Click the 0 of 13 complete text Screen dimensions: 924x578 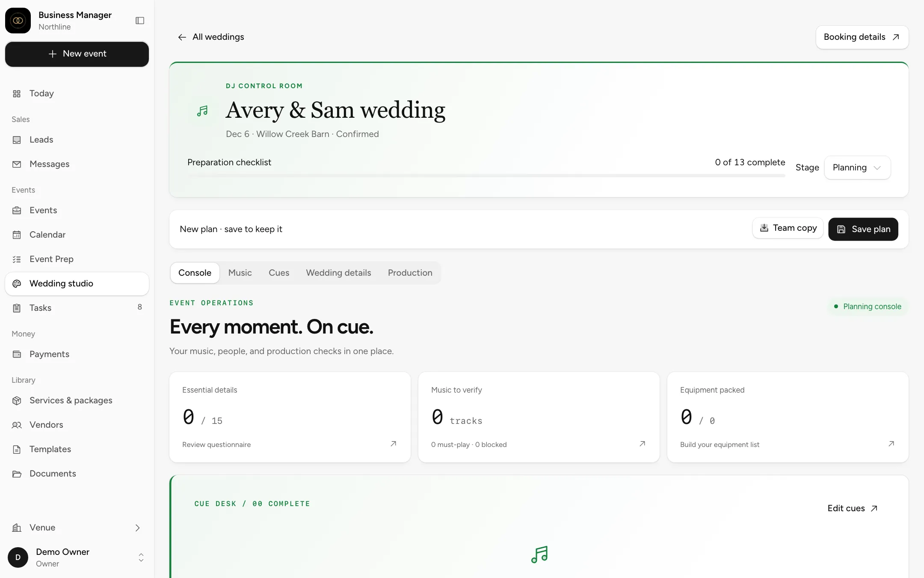[750, 162]
